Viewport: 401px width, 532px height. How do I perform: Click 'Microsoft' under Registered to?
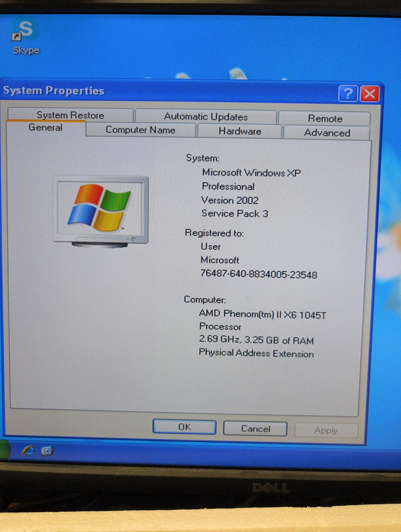pyautogui.click(x=220, y=260)
